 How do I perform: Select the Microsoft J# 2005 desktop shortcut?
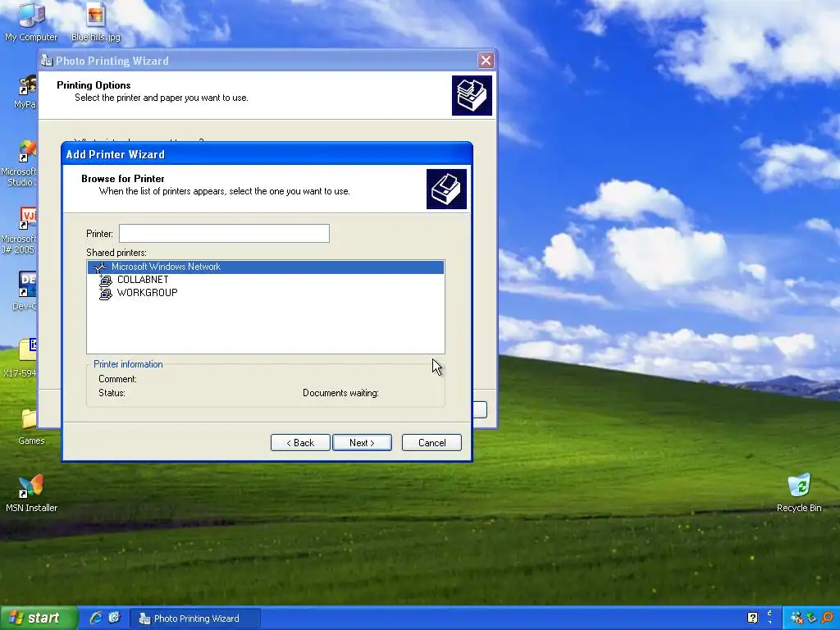point(19,231)
